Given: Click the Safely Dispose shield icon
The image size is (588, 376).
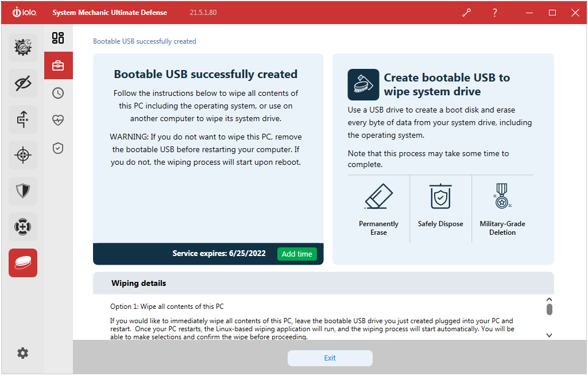Looking at the screenshot, I should [x=440, y=196].
